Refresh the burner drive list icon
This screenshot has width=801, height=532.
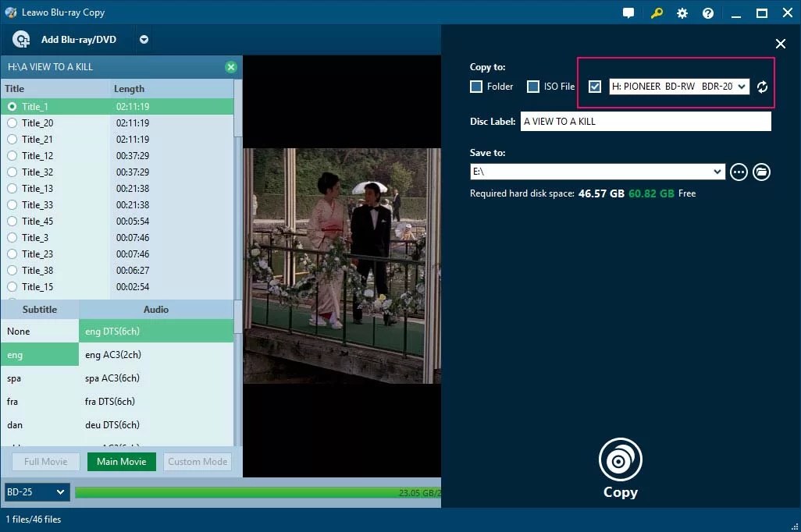[x=762, y=87]
